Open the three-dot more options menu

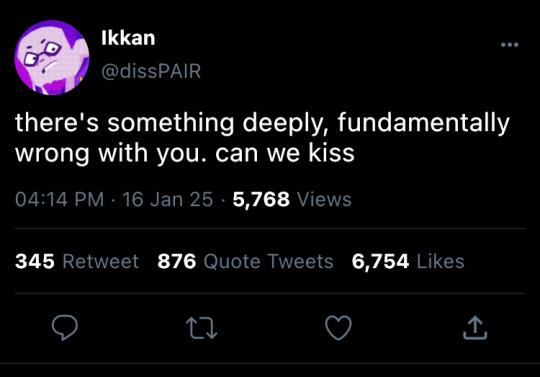tap(509, 44)
